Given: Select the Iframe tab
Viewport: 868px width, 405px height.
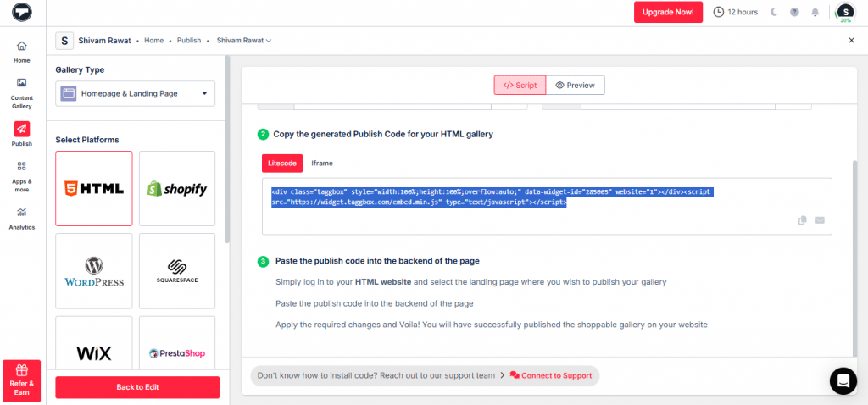Looking at the screenshot, I should click(x=322, y=164).
